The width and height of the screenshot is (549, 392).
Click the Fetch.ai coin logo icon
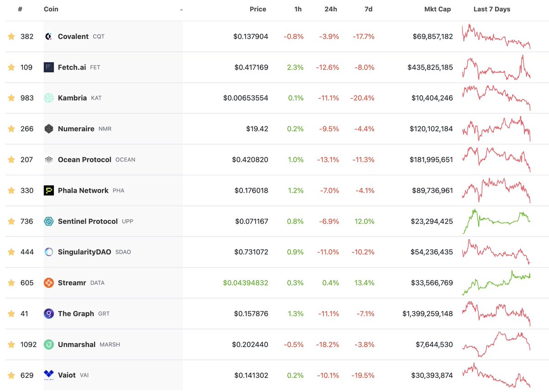[48, 67]
